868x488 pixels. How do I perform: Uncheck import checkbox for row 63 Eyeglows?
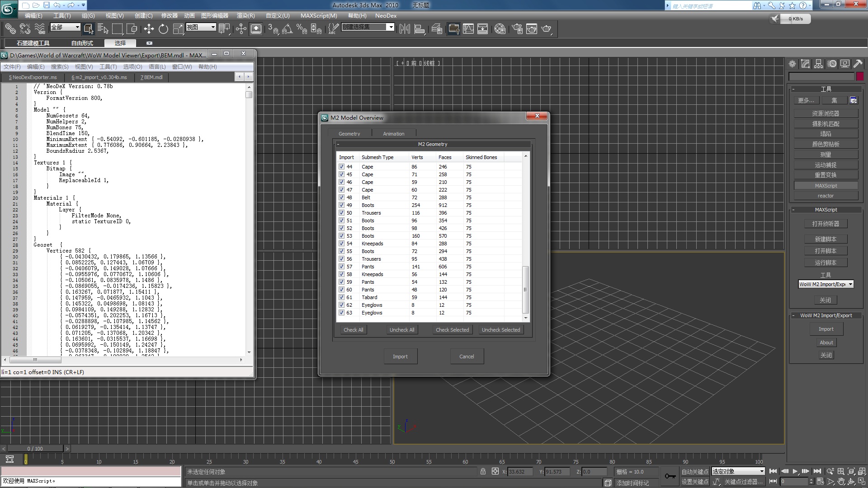click(341, 313)
